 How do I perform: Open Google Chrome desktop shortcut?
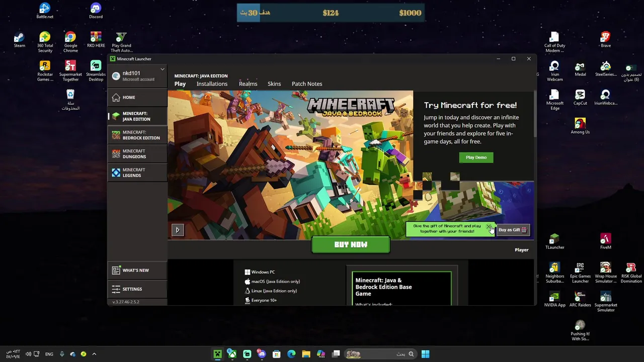(70, 42)
